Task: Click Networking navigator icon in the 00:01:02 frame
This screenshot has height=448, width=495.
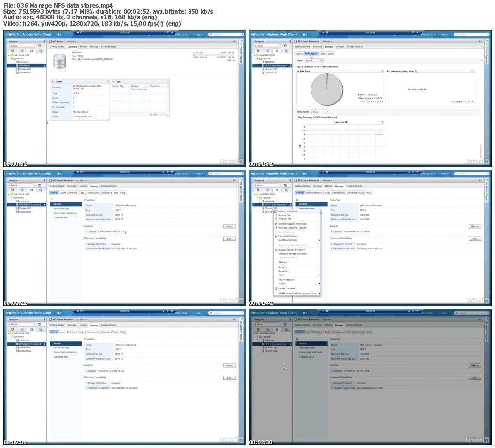Action: (286, 51)
